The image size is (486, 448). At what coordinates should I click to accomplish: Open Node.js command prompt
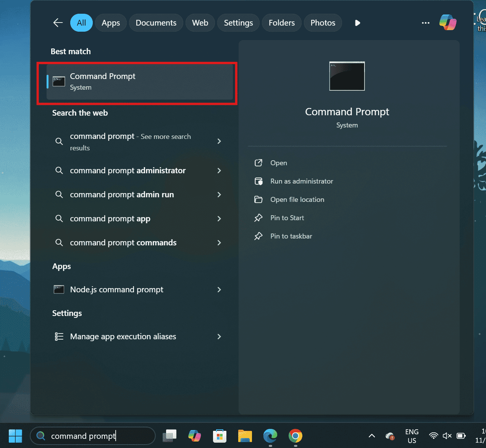(116, 289)
